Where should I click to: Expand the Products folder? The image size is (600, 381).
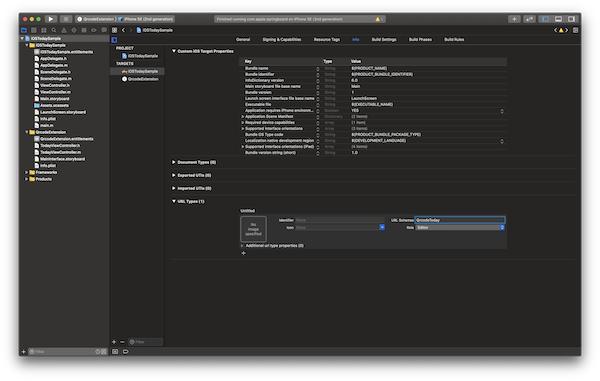point(26,179)
